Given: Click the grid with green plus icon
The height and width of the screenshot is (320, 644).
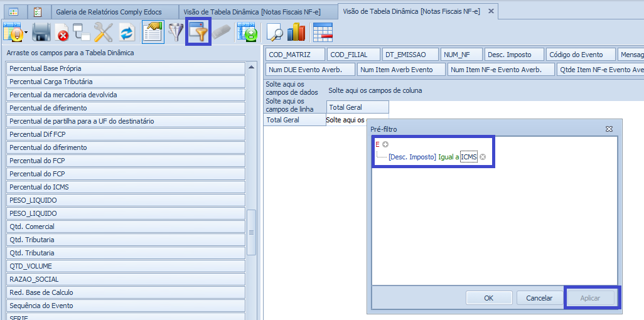Looking at the screenshot, I should 248,32.
